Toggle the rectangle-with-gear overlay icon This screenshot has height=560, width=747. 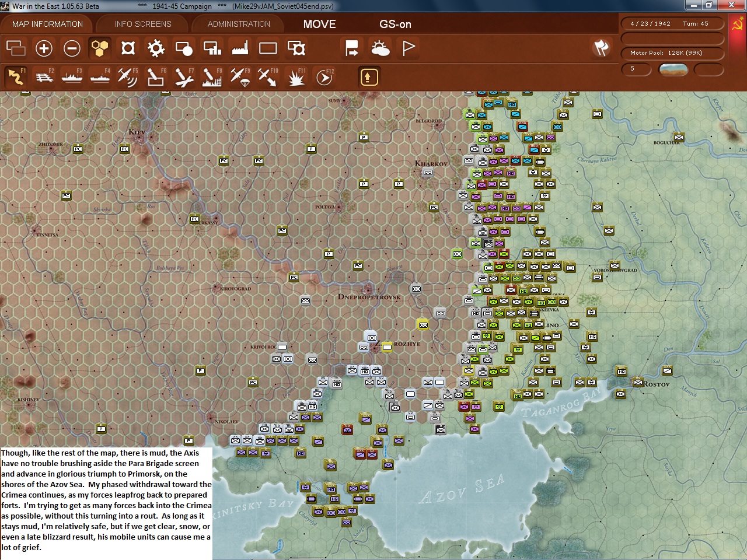click(x=296, y=48)
